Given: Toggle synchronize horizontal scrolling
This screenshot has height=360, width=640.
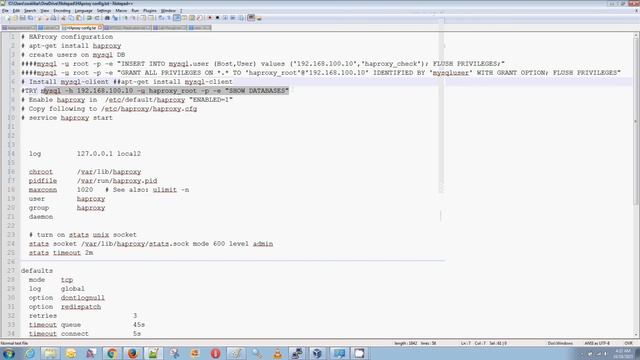Looking at the screenshot, I should pyautogui.click(x=151, y=18).
